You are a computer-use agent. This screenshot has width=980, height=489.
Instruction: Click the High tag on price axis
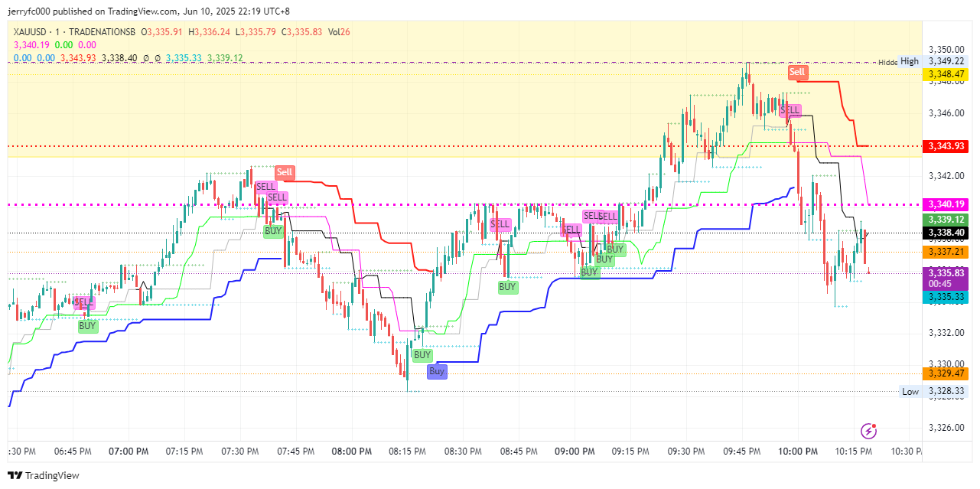point(910,61)
